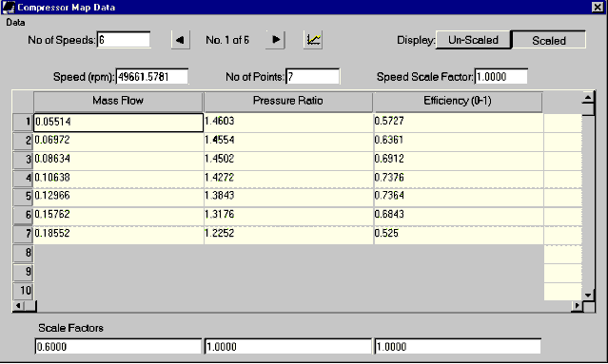Viewport: 608px width, 364px height.
Task: Select row header 5
Action: [x=23, y=197]
